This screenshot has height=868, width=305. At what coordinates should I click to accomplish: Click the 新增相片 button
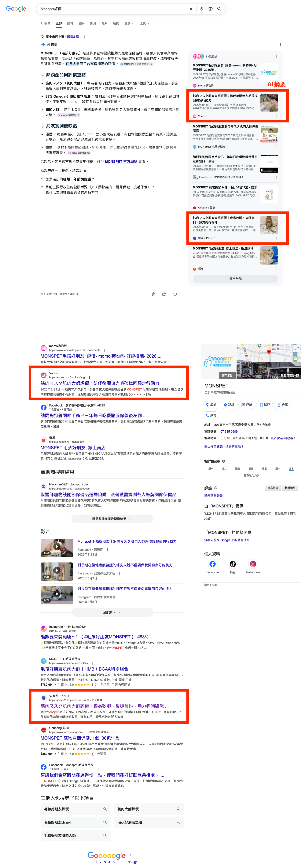[x=290, y=488]
